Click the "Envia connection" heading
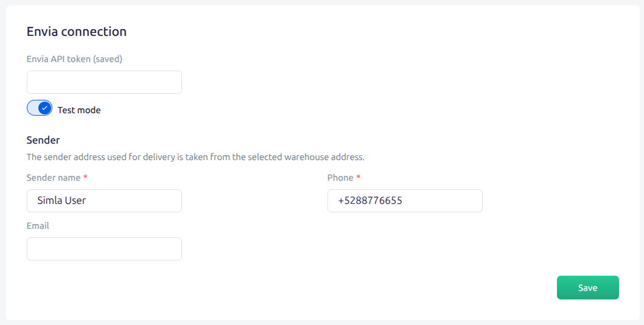The height and width of the screenshot is (325, 644). click(77, 32)
